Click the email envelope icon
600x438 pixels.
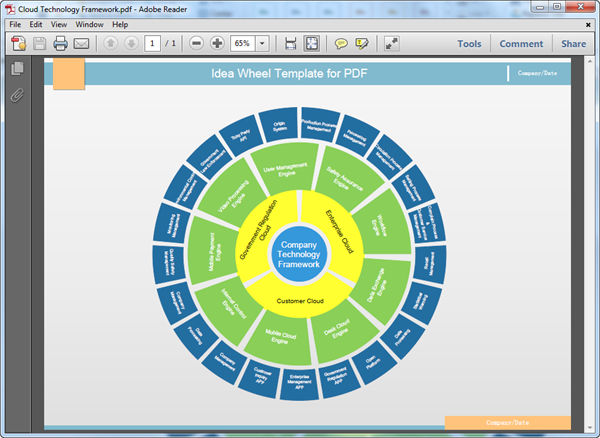81,44
